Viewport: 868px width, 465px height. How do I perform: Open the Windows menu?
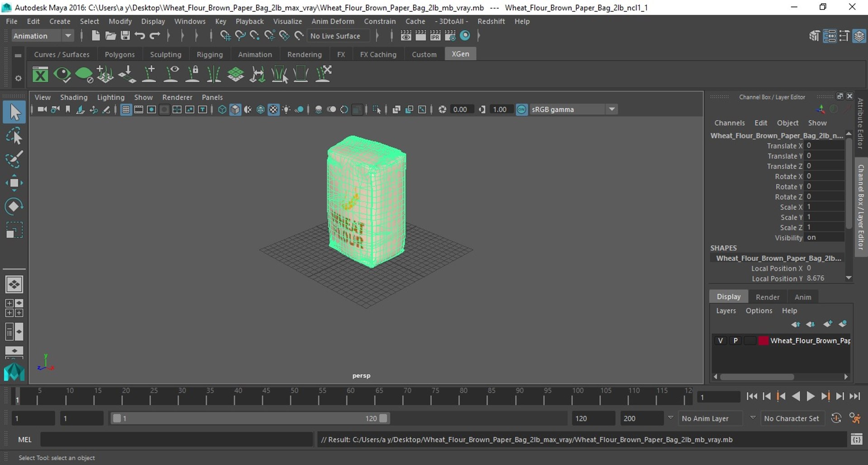click(190, 21)
